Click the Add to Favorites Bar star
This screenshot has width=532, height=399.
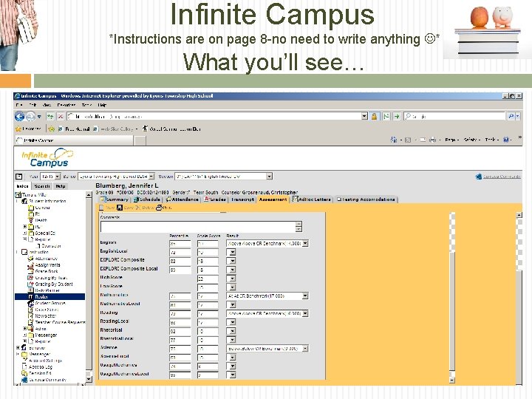click(51, 129)
